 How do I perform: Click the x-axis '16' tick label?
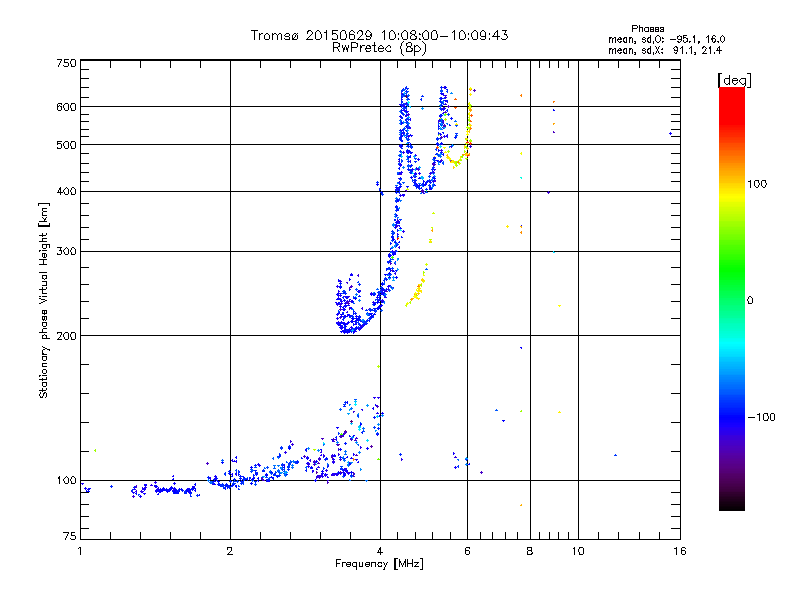(x=680, y=551)
